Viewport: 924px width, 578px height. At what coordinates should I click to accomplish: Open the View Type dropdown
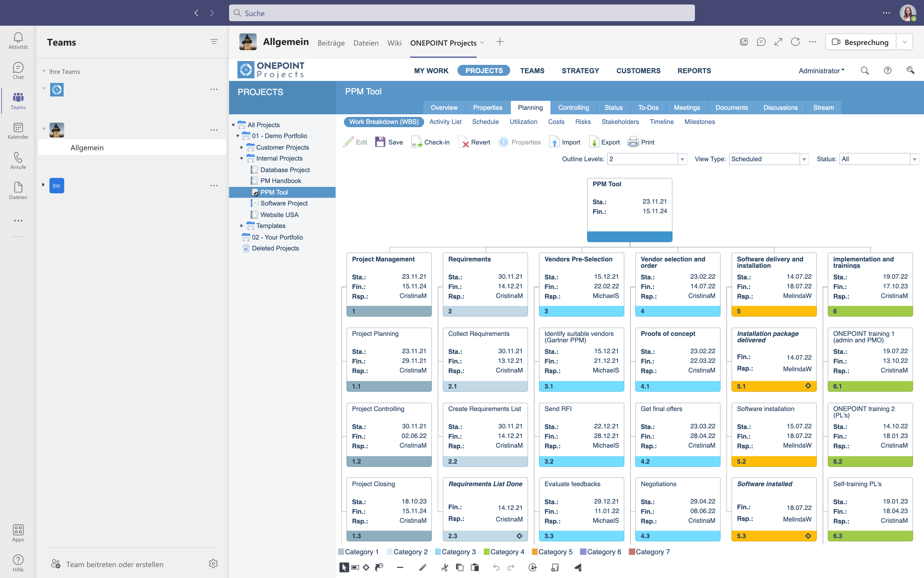click(x=804, y=159)
